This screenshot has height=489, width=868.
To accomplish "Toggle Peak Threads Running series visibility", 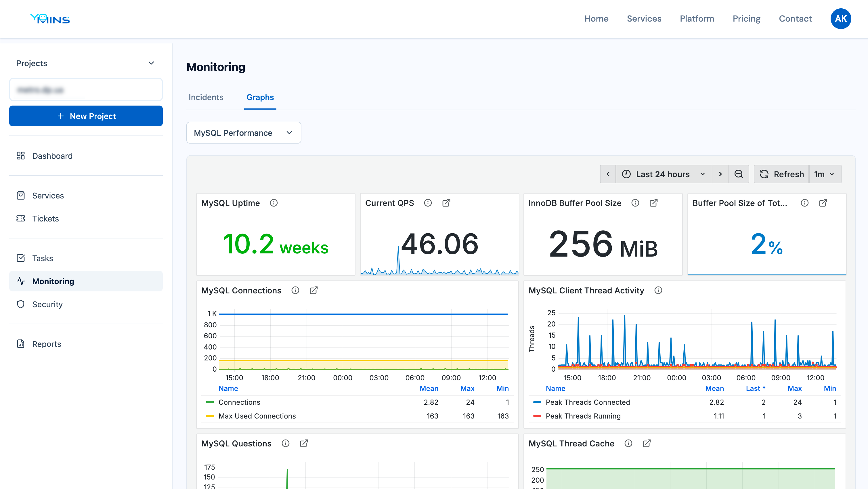I will [x=583, y=416].
